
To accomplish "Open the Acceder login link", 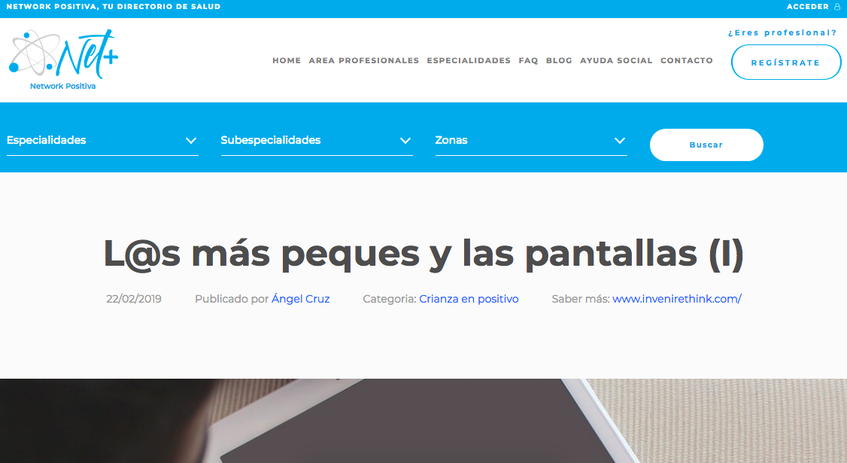I will [x=807, y=6].
